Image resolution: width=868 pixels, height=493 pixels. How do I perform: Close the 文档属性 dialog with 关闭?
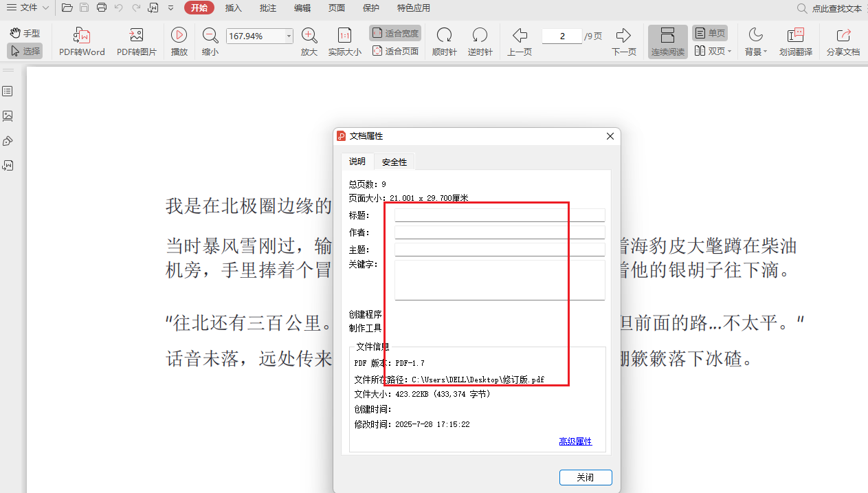point(585,477)
